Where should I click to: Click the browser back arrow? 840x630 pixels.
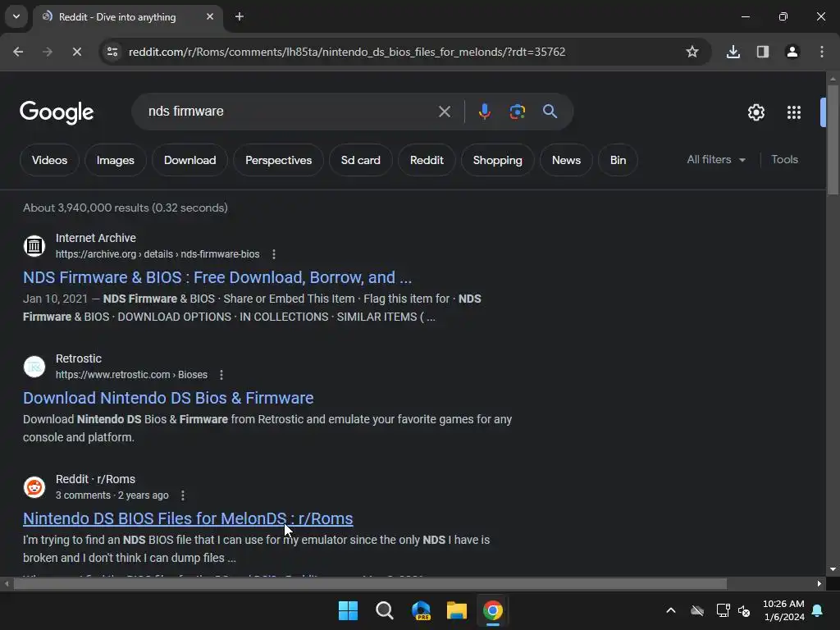(x=18, y=52)
